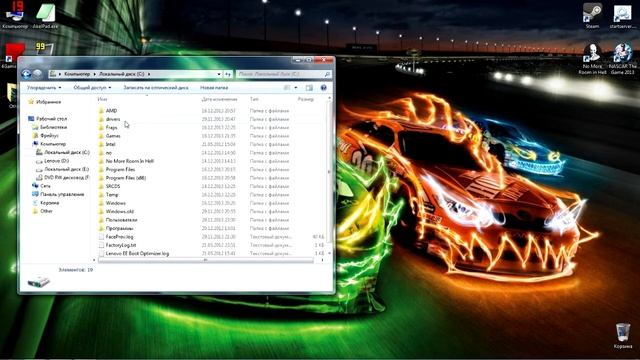Screen dimensions: 640x360
Task: Select the Windows.old folder icon
Action: coord(101,211)
